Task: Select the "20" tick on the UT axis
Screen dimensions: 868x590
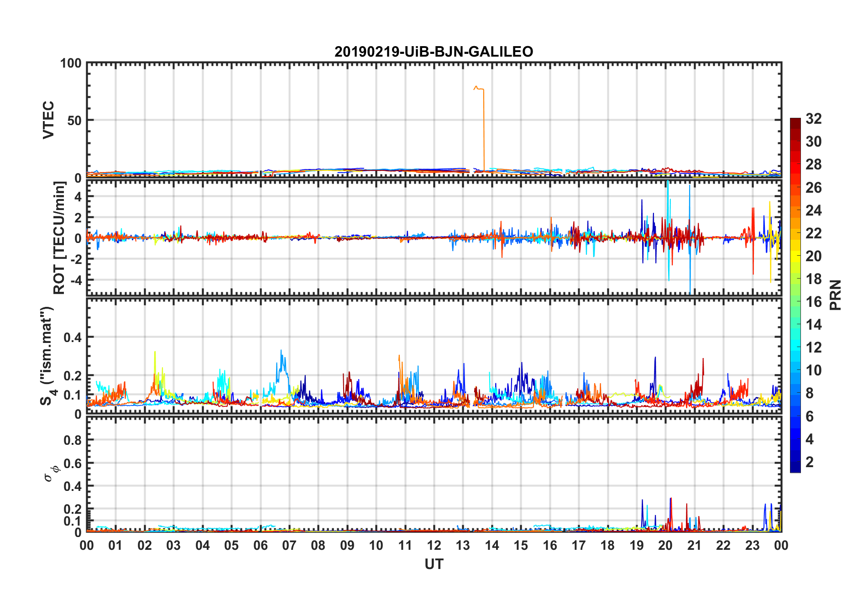Action: coord(665,546)
